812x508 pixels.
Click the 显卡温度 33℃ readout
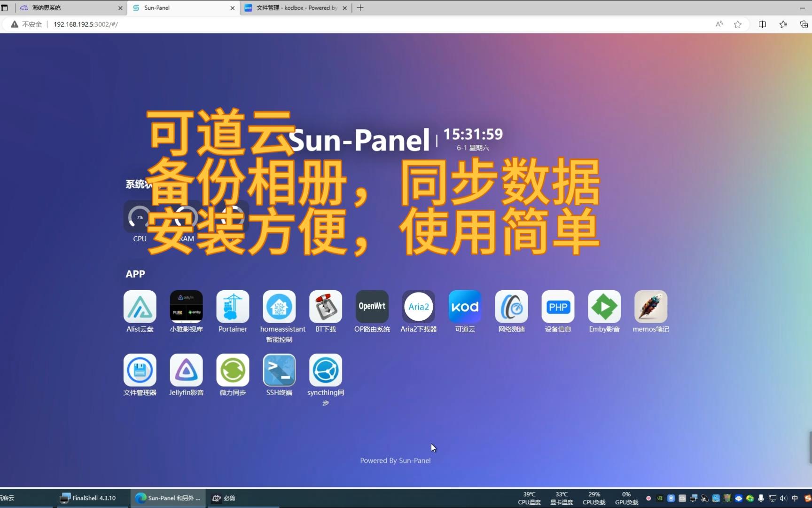[x=562, y=498]
